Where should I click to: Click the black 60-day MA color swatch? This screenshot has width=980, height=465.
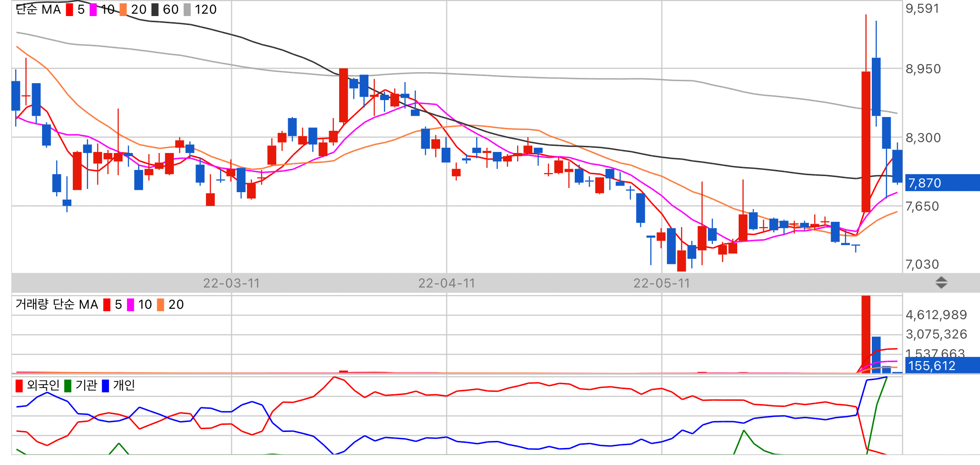pyautogui.click(x=155, y=9)
